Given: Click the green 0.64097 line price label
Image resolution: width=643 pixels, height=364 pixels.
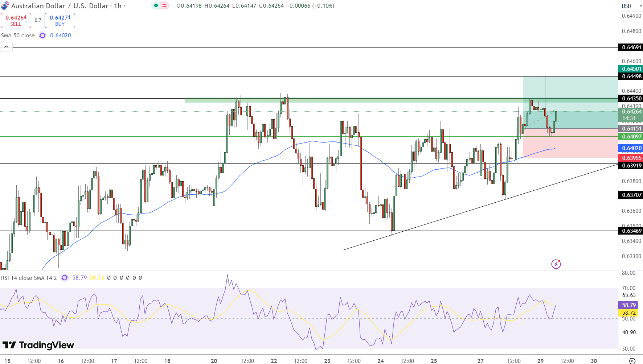Looking at the screenshot, I should tap(631, 137).
